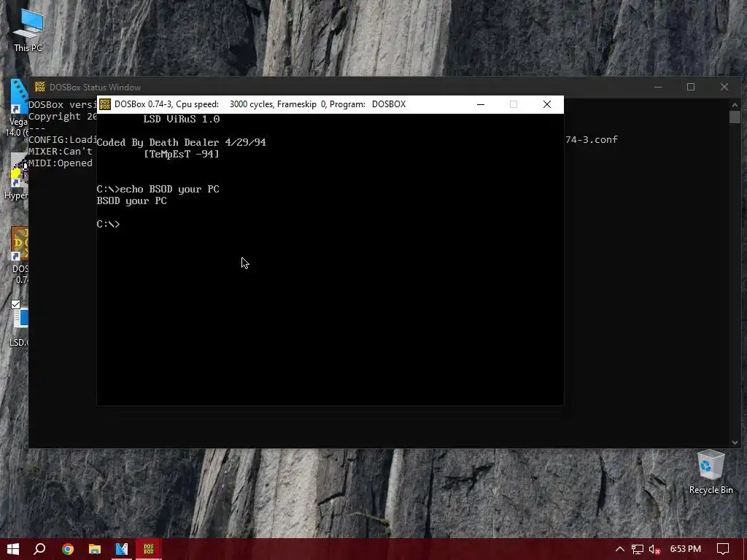The image size is (747, 560).
Task: Select the Vegas 14.0 desktop shortcut
Action: tap(18, 109)
